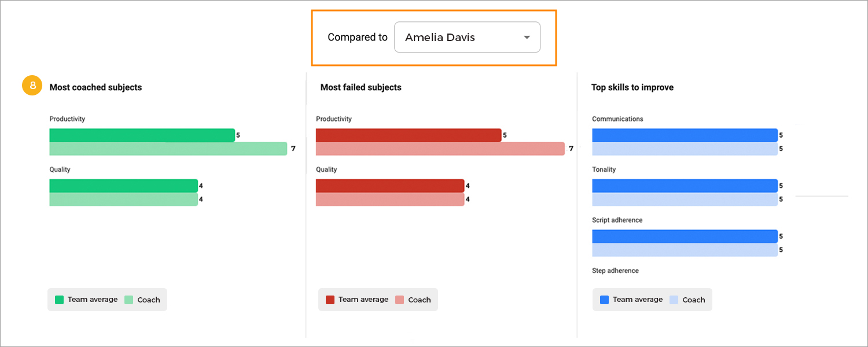Click the Top skills to improve heading

click(x=632, y=87)
